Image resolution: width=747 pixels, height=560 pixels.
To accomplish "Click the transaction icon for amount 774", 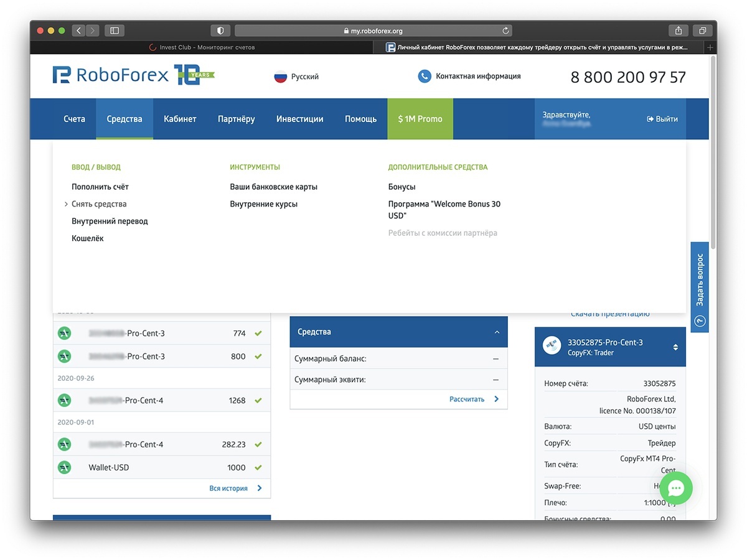I will tap(64, 334).
